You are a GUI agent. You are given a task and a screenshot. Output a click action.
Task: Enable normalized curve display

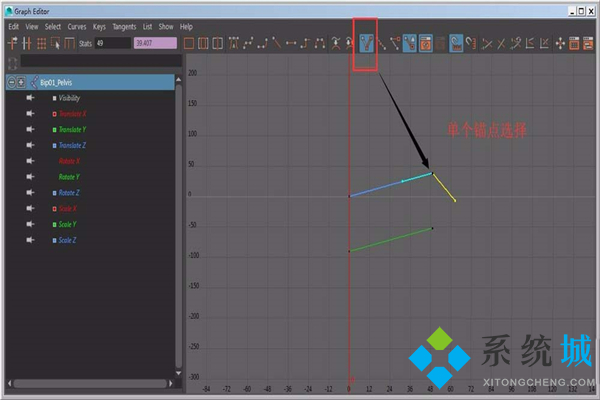pos(487,43)
